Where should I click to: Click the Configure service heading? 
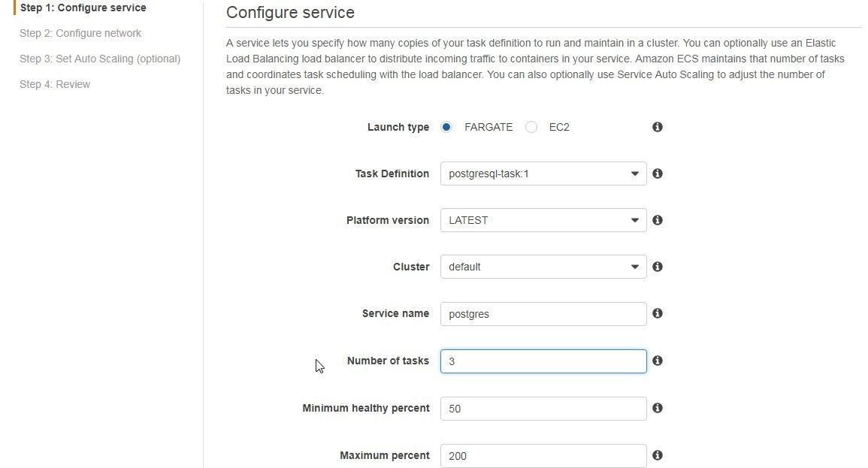click(290, 12)
